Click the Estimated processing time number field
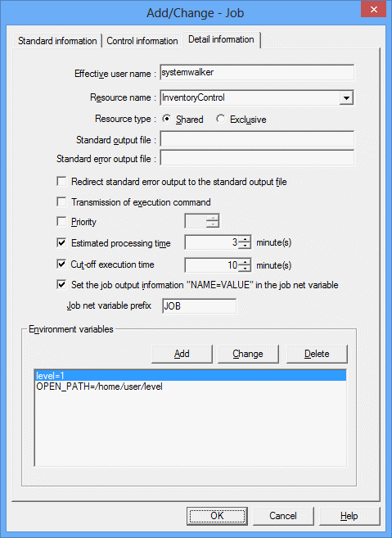 (212, 242)
